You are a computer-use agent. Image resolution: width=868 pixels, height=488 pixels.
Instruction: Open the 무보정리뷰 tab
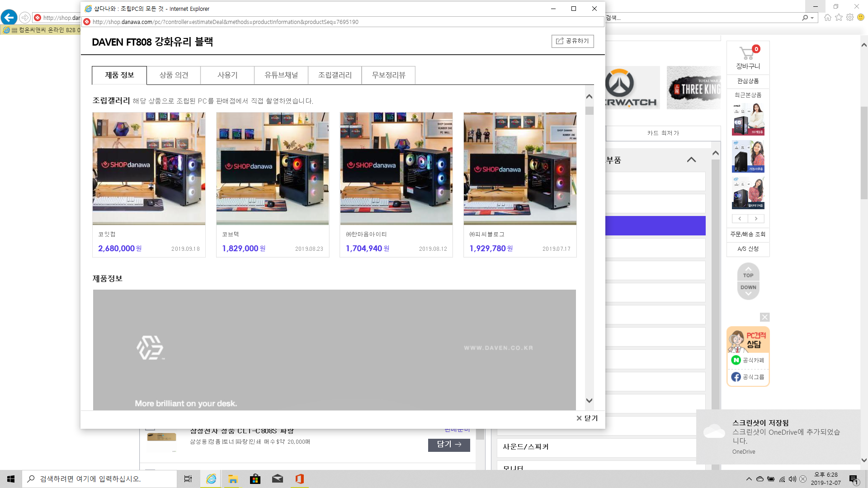(389, 75)
